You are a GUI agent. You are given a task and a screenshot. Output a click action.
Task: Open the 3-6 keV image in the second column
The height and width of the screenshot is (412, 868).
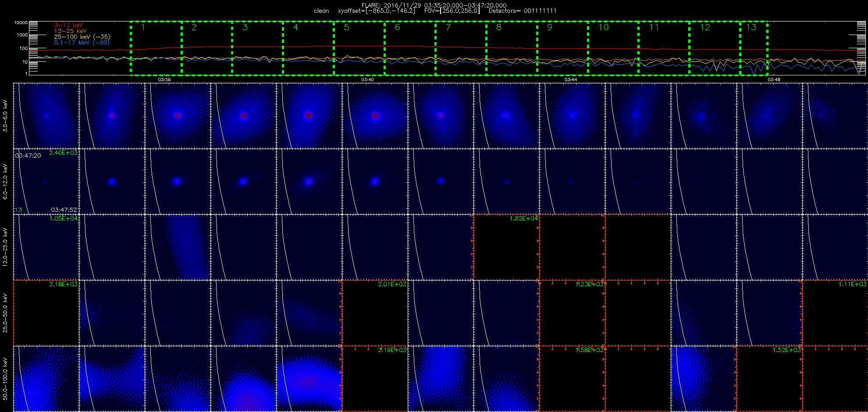point(112,116)
